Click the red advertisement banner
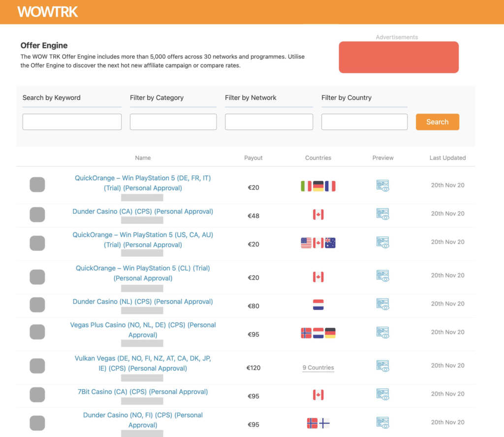 (399, 57)
